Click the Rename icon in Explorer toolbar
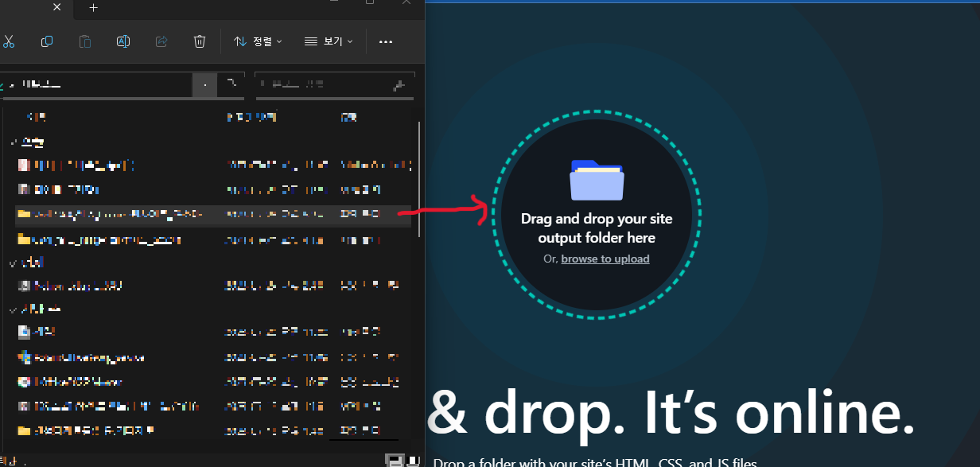 point(123,41)
